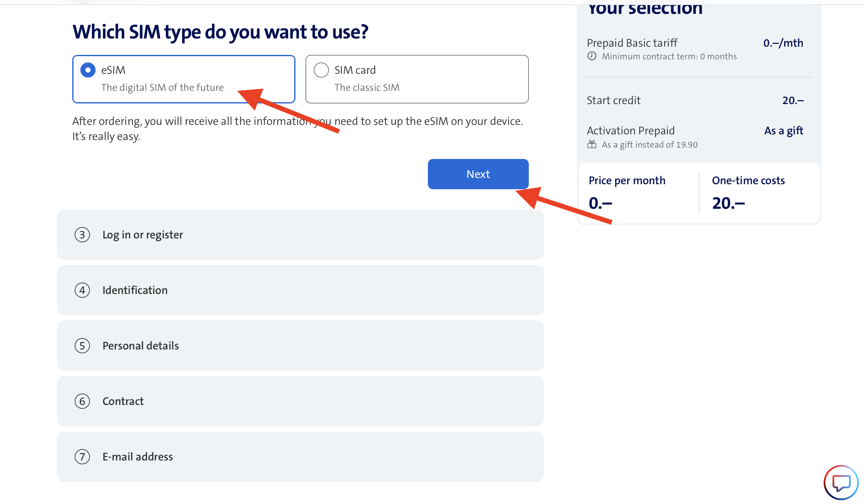Click the gift icon under Activation Prepaid
The width and height of the screenshot is (864, 504).
[x=592, y=144]
